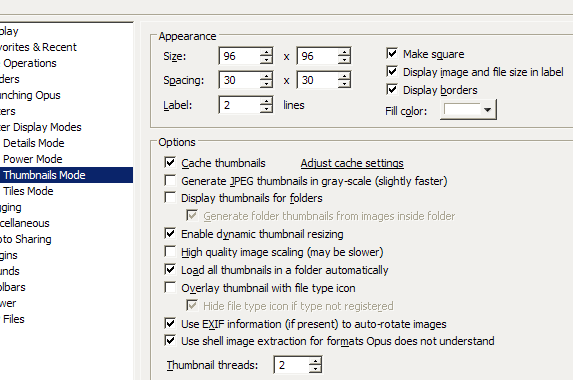The height and width of the screenshot is (380, 573).
Task: Open the Fill color dropdown arrow
Action: click(487, 110)
